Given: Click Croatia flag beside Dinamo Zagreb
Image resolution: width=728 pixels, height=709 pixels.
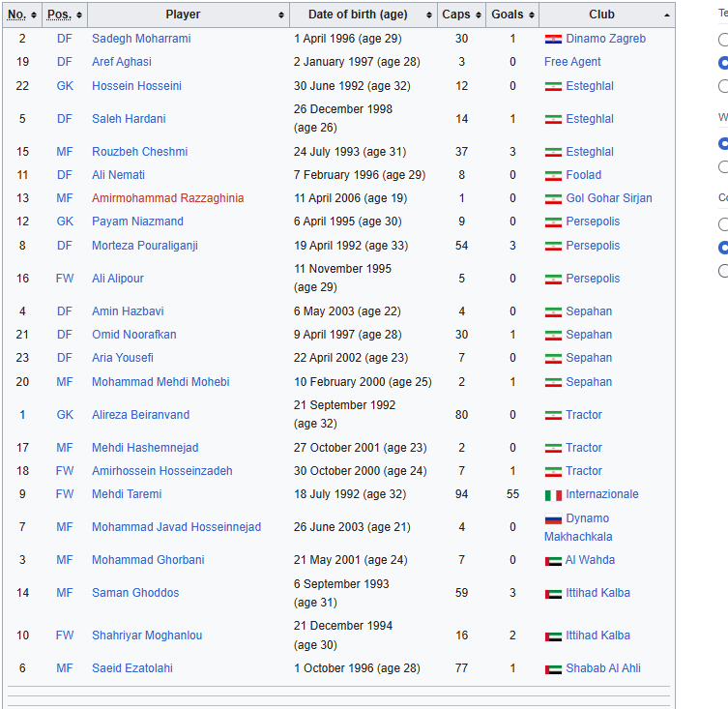Looking at the screenshot, I should tap(553, 40).
